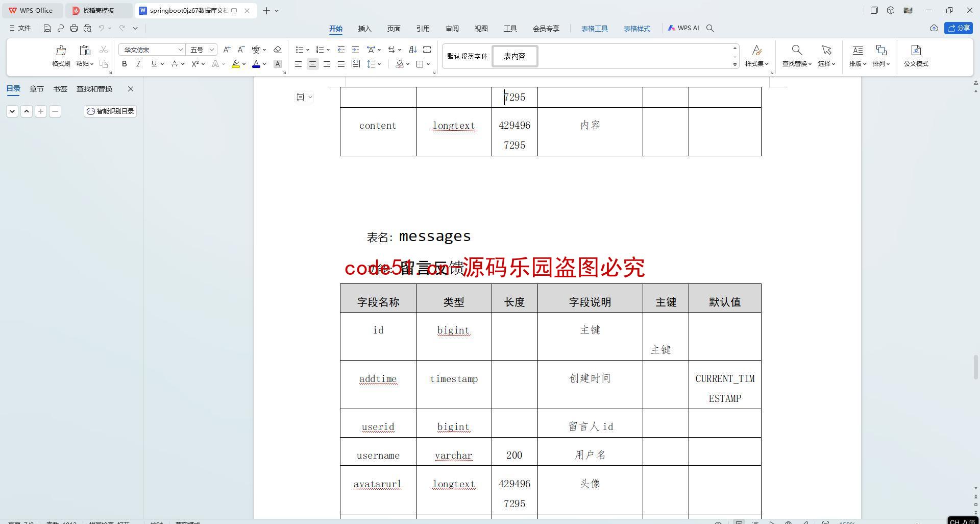The height and width of the screenshot is (524, 980).
Task: Expand the borders dropdown arrow
Action: click(x=428, y=64)
